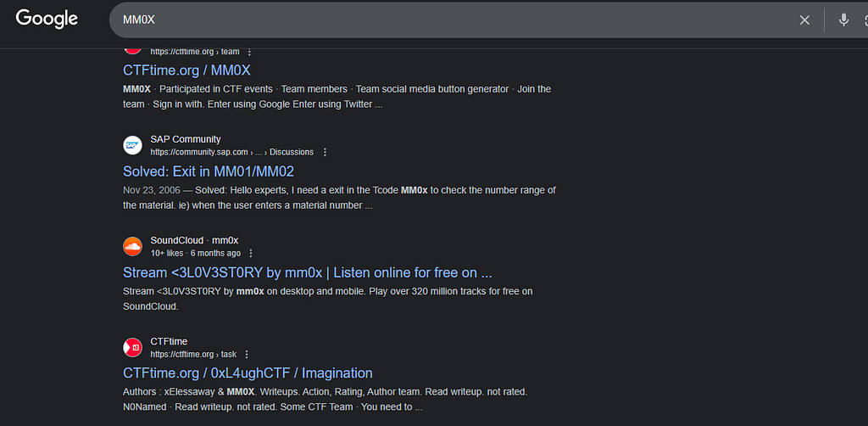The image size is (868, 426).
Task: Click the 10+ likes · 6 months ago text
Action: (x=196, y=253)
